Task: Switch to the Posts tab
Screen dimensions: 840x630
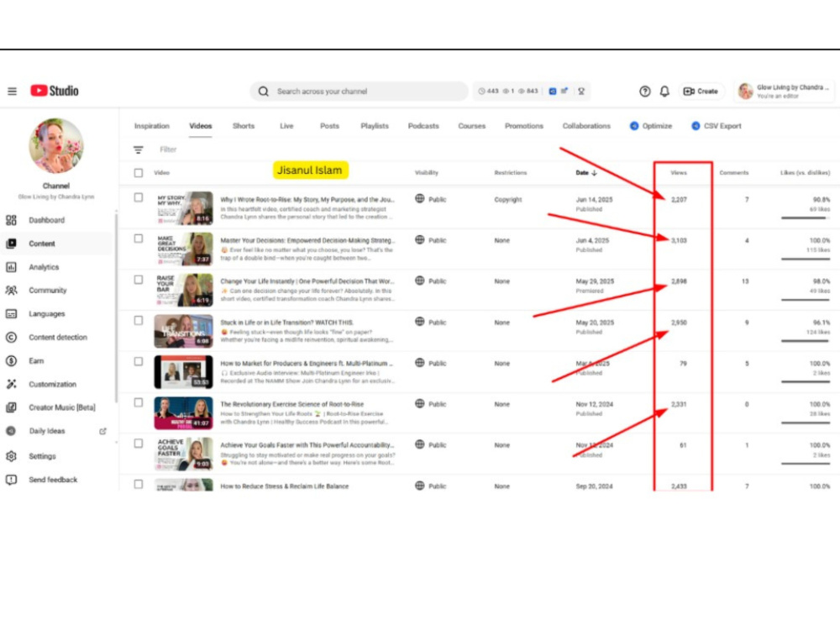Action: (329, 126)
